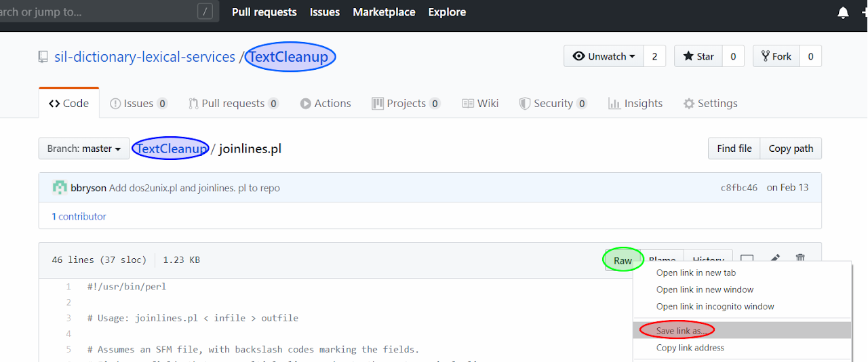Click the Find file button

[734, 148]
